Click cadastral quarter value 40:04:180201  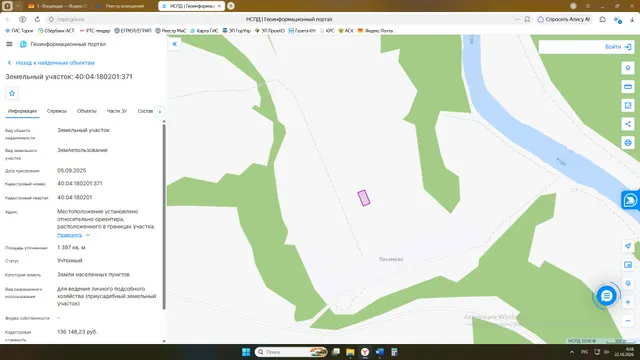click(x=75, y=198)
